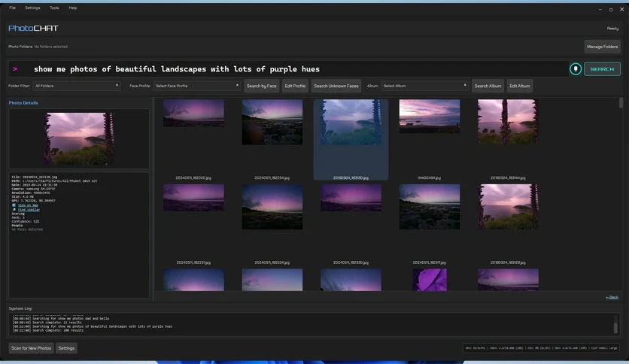The width and height of the screenshot is (629, 364).
Task: Click the Camera line in Photo Details
Action: (x=34, y=189)
